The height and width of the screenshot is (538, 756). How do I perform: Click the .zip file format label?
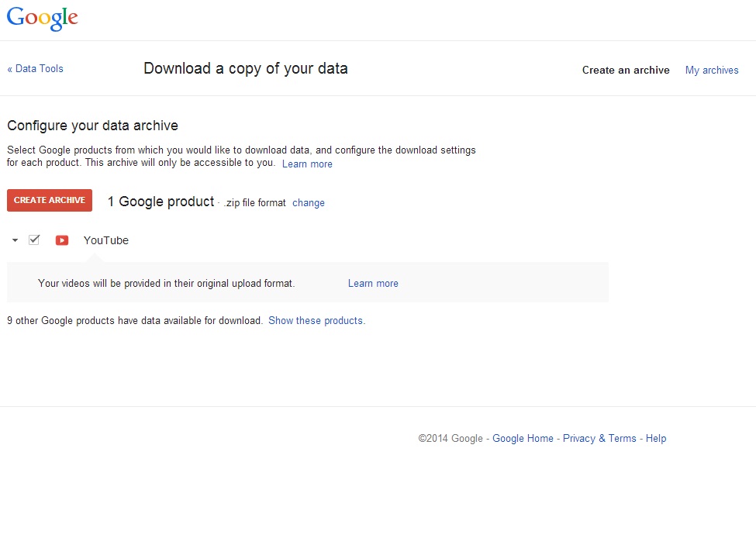pos(254,203)
